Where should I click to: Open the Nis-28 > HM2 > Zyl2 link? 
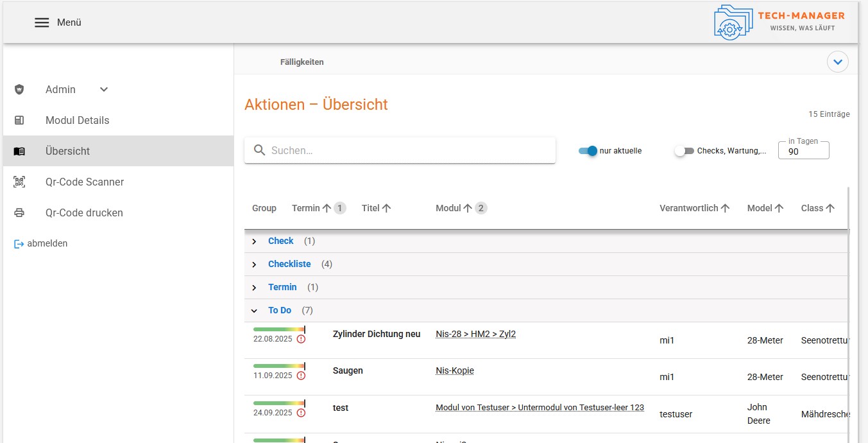coord(475,334)
